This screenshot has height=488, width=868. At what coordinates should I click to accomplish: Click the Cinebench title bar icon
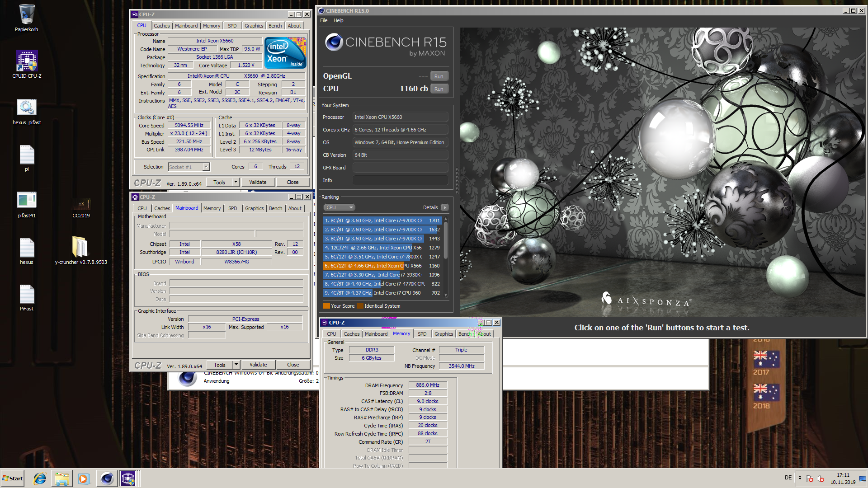pos(321,11)
